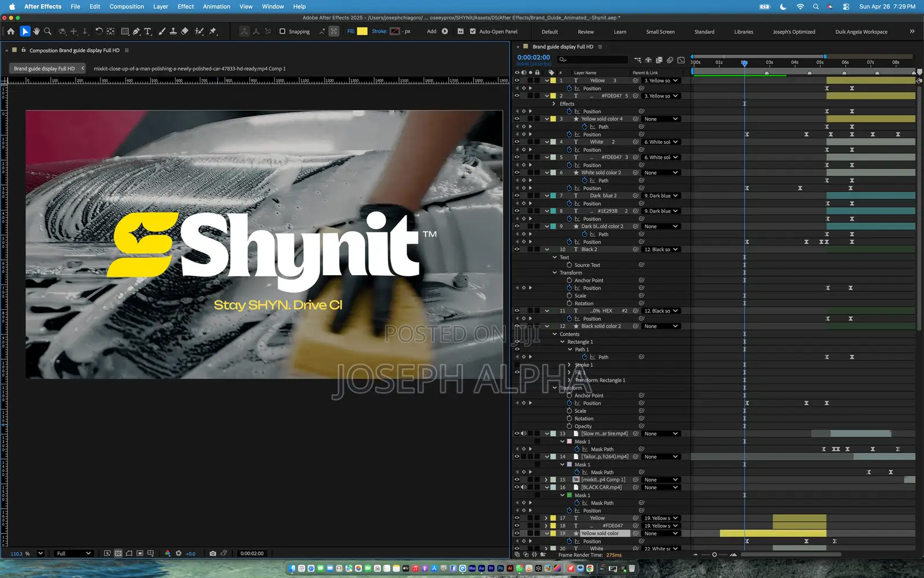
Task: Select the Puppet Pin tool
Action: click(x=213, y=31)
